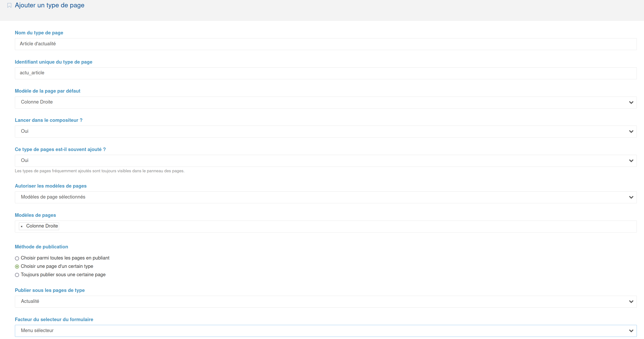
Task: Click the chevron arrow of Lancer dans le compositeur
Action: click(x=631, y=132)
